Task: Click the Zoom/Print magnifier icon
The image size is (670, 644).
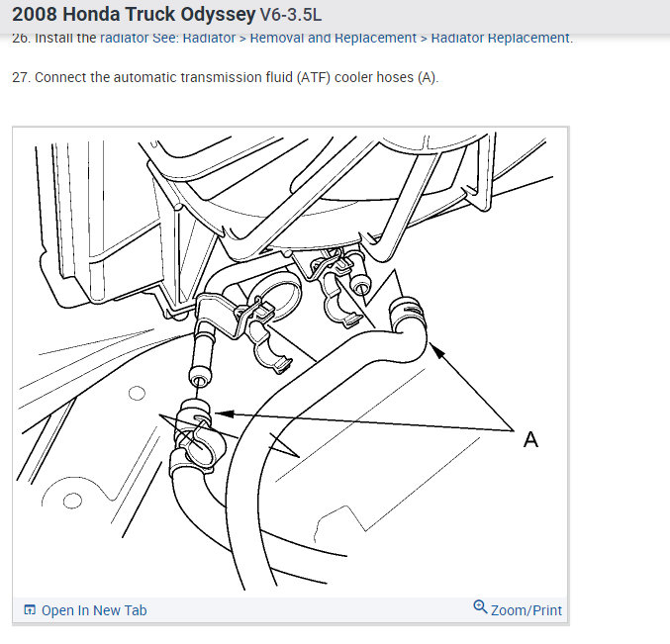Action: (x=480, y=606)
